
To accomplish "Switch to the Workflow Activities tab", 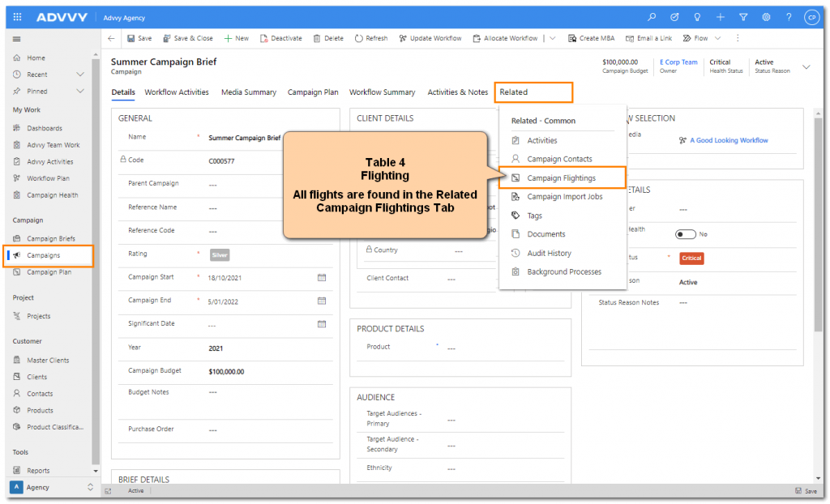I will pyautogui.click(x=177, y=92).
